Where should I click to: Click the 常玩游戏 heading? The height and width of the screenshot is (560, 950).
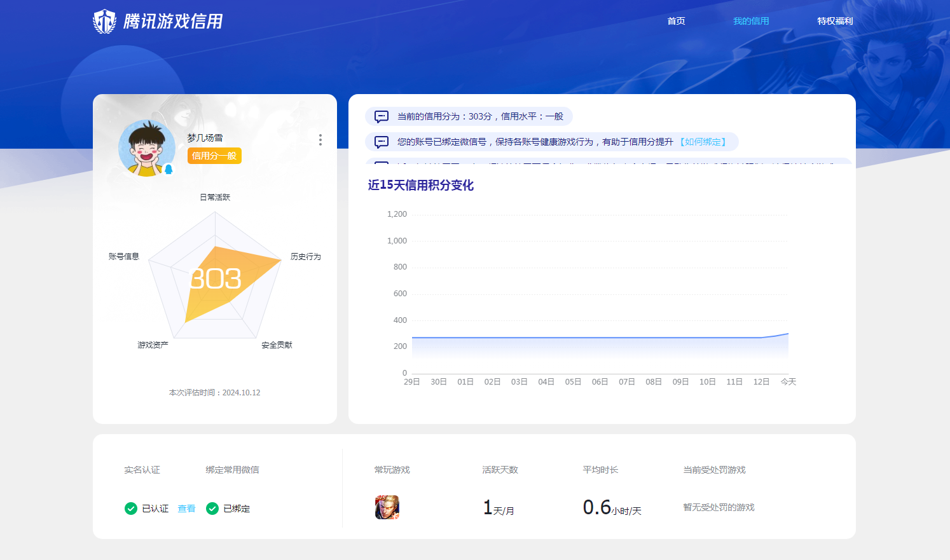392,470
